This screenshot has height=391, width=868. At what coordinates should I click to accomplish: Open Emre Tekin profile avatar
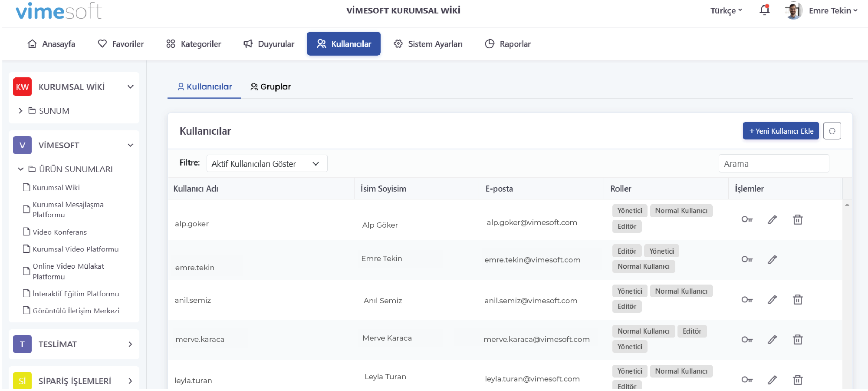pyautogui.click(x=794, y=10)
